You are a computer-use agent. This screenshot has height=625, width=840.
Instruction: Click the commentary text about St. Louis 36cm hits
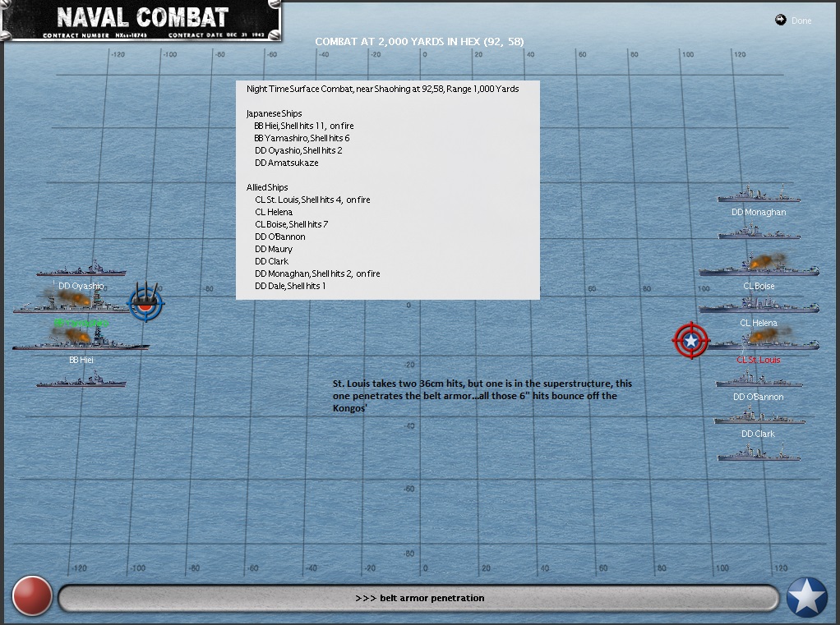tap(482, 396)
